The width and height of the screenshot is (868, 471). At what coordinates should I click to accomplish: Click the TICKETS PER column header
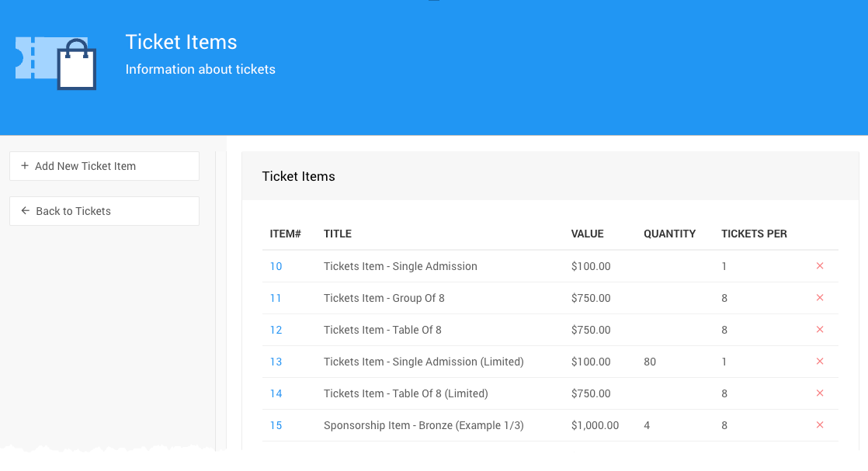tap(754, 234)
